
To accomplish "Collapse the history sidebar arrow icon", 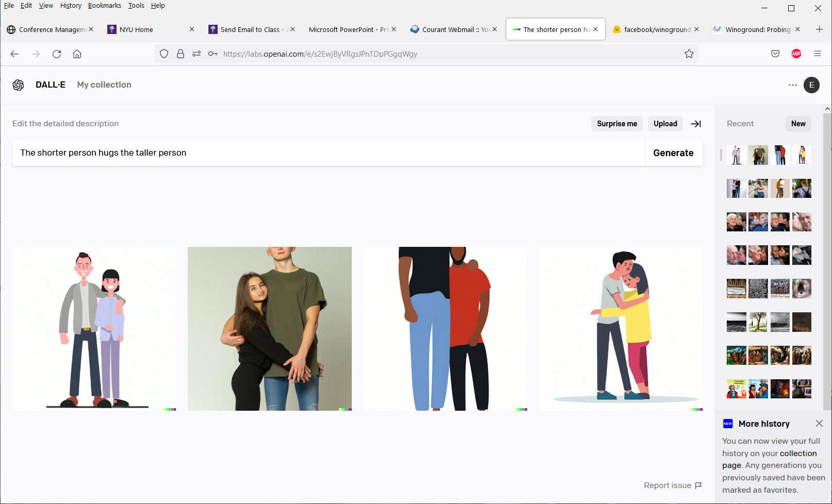I will click(696, 124).
